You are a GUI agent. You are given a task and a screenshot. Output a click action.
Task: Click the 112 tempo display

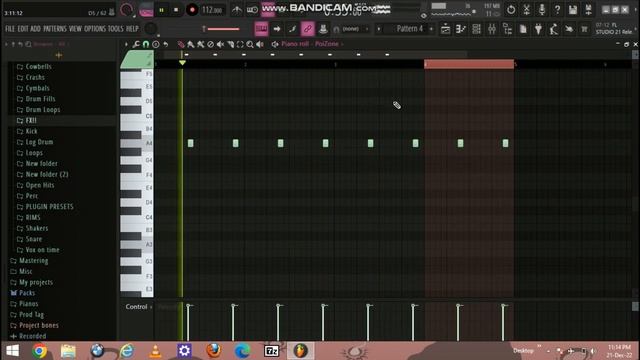click(212, 10)
